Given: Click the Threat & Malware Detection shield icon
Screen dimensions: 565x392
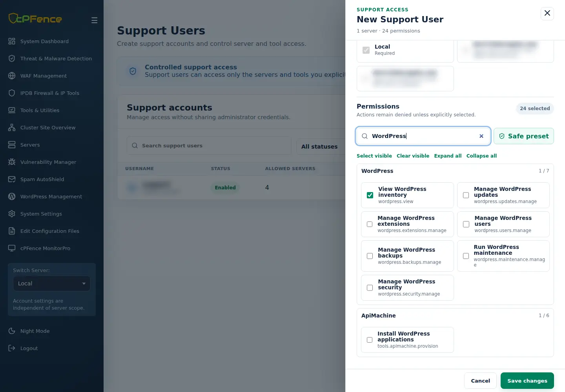Looking at the screenshot, I should 12,58.
